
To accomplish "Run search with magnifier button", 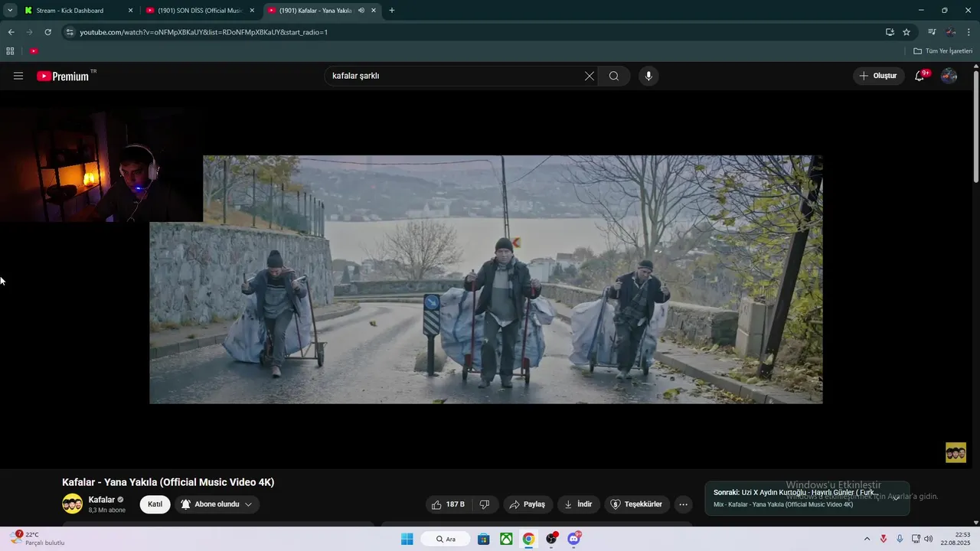I will pos(614,76).
